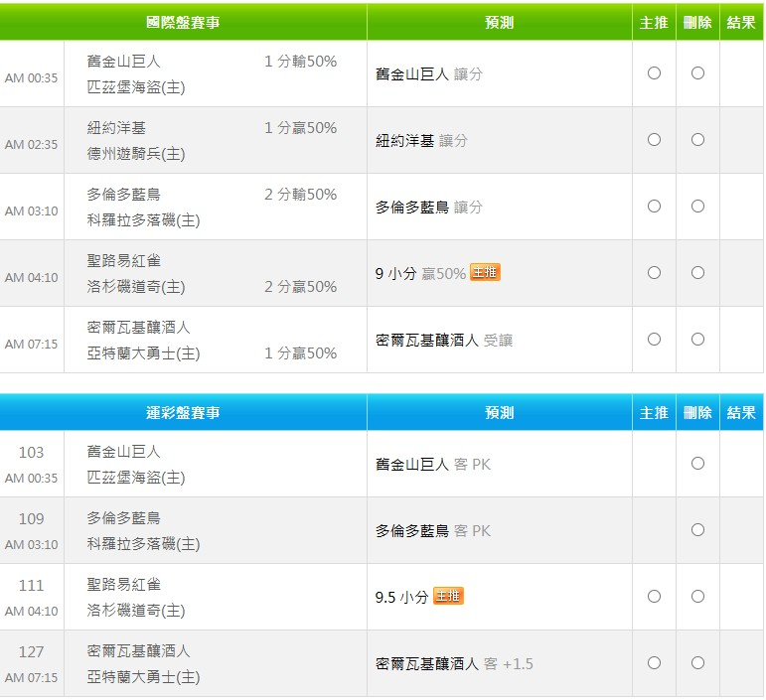Click prediction 多倫多藍鳥 客 PK
Screen dimensions: 766x700
(433, 530)
